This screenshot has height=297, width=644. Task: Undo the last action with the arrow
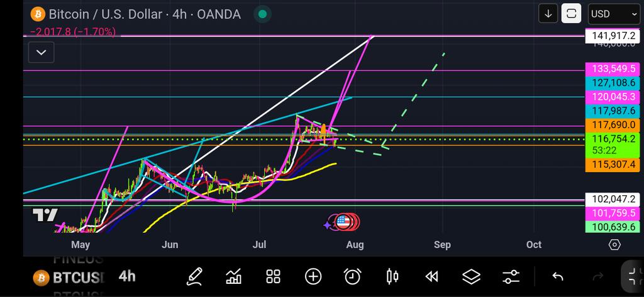557,277
